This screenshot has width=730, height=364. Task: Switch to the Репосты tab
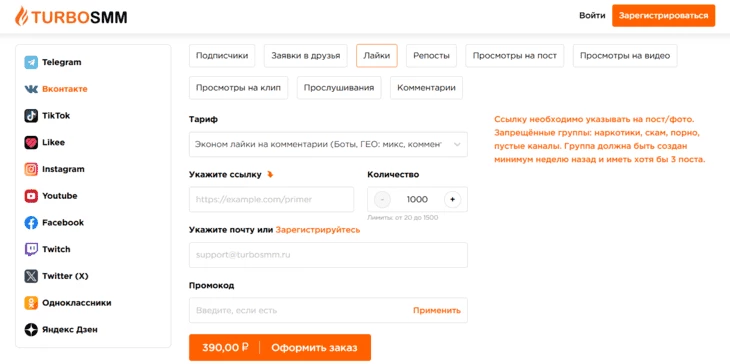pyautogui.click(x=432, y=56)
